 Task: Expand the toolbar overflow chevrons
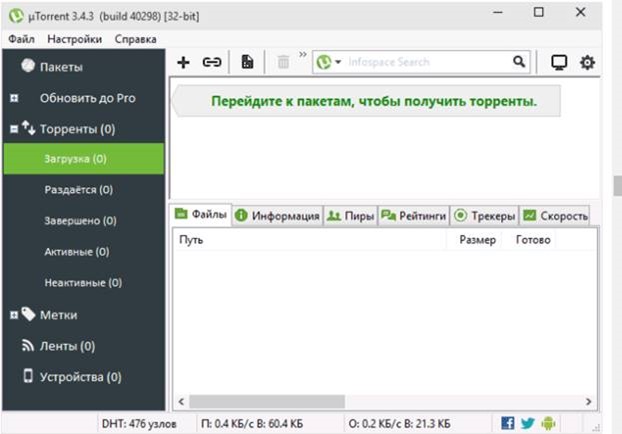pos(303,54)
